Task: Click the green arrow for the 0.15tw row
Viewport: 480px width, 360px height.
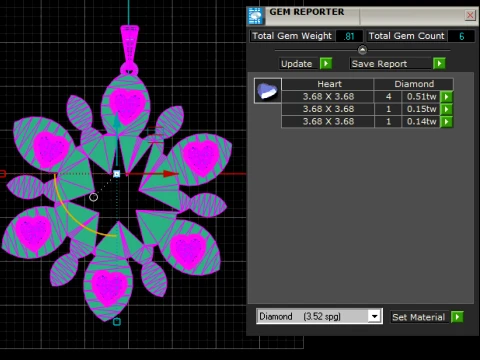Action: 446,109
